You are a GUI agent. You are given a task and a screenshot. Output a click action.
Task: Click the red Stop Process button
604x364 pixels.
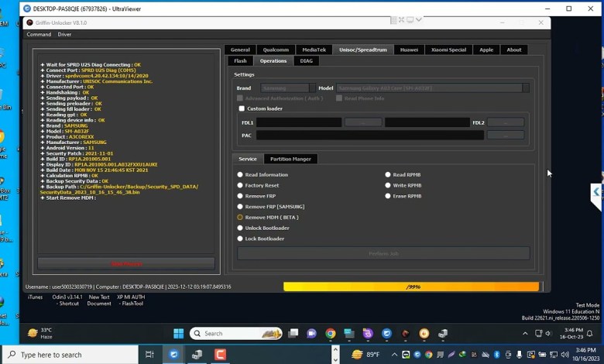point(126,264)
